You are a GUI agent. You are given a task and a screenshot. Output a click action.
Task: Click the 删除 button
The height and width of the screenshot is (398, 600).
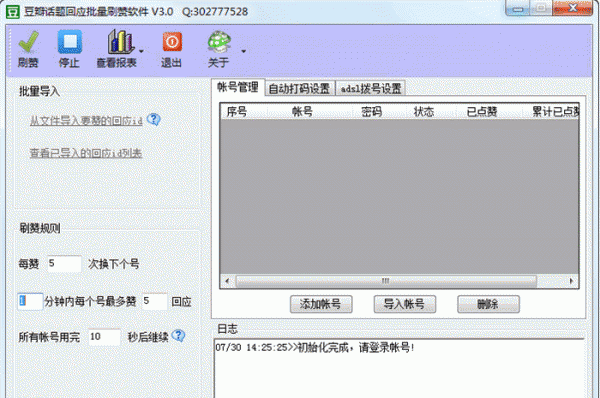click(488, 304)
